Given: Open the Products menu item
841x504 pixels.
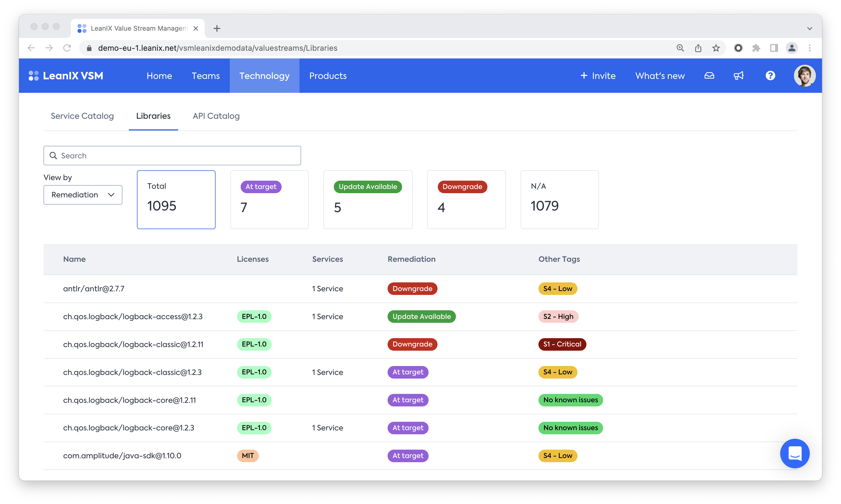Looking at the screenshot, I should [x=328, y=76].
